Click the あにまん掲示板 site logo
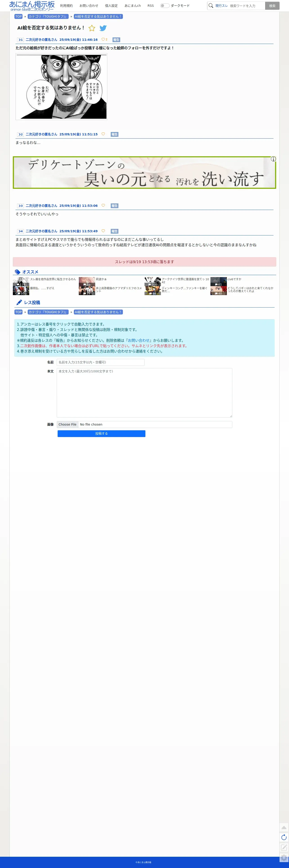The width and height of the screenshot is (289, 868). [32, 6]
